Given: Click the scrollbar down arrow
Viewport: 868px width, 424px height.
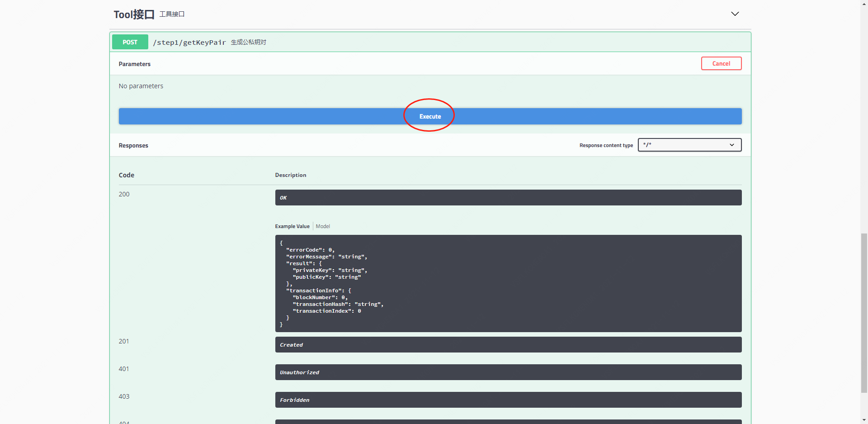Looking at the screenshot, I should (x=864, y=420).
